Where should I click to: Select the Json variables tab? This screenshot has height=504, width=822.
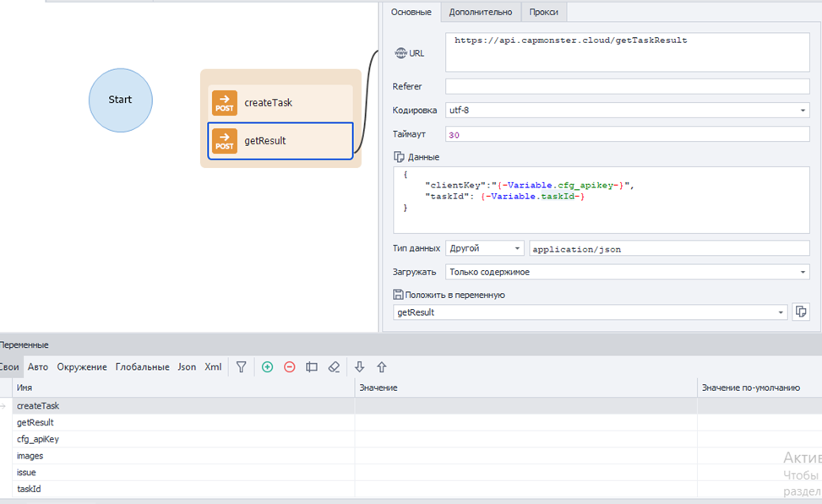click(186, 367)
